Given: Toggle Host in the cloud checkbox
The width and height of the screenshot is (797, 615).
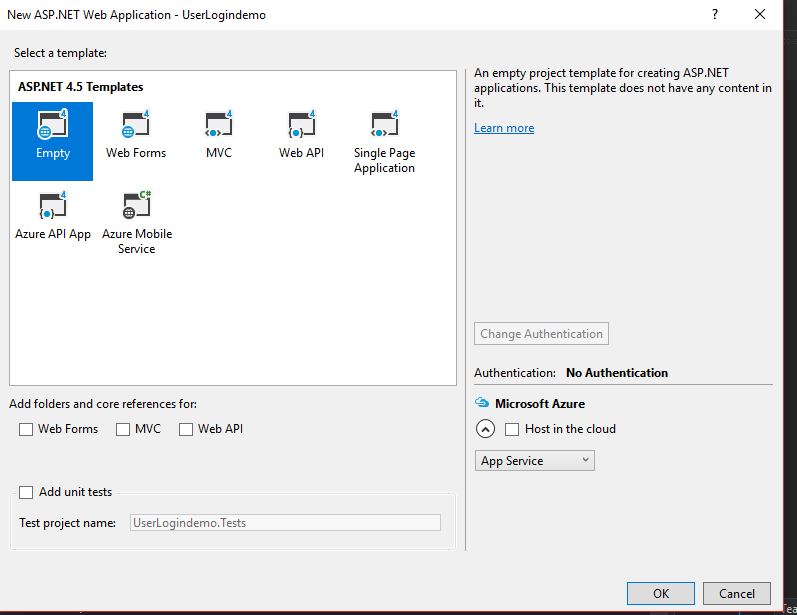Looking at the screenshot, I should click(x=512, y=429).
